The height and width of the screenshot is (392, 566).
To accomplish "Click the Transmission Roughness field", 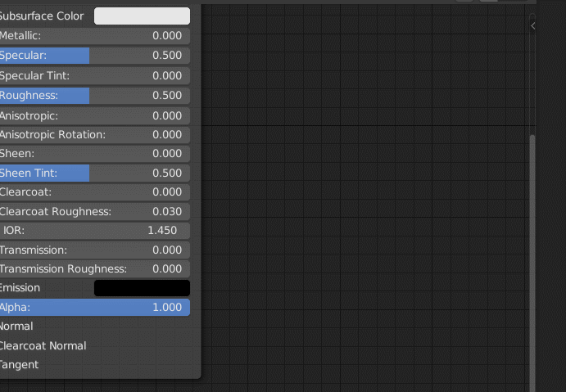I will coord(95,268).
